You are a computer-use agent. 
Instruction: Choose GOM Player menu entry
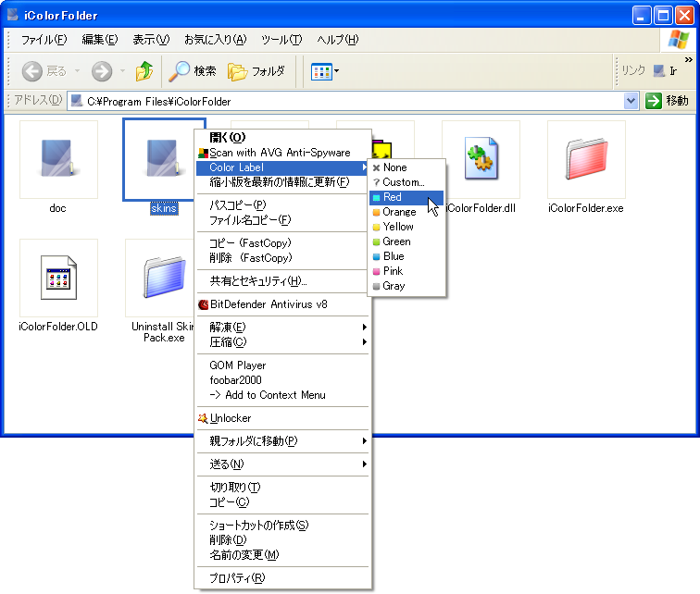coord(281,365)
